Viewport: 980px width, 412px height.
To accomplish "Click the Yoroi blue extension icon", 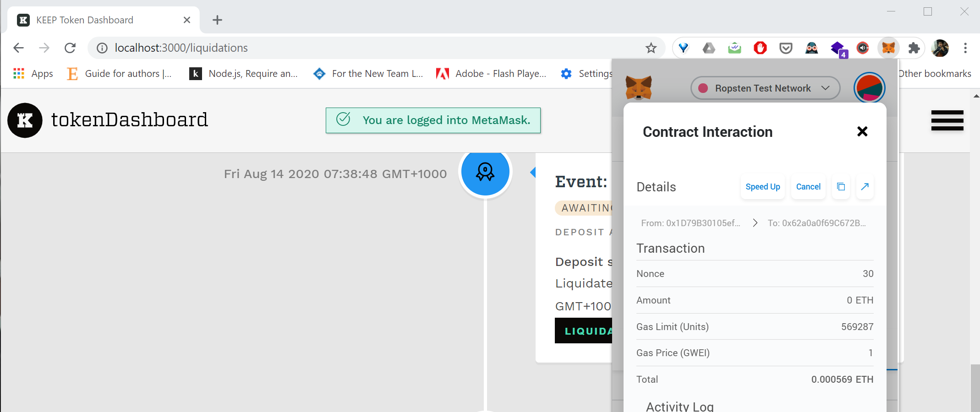I will 683,48.
